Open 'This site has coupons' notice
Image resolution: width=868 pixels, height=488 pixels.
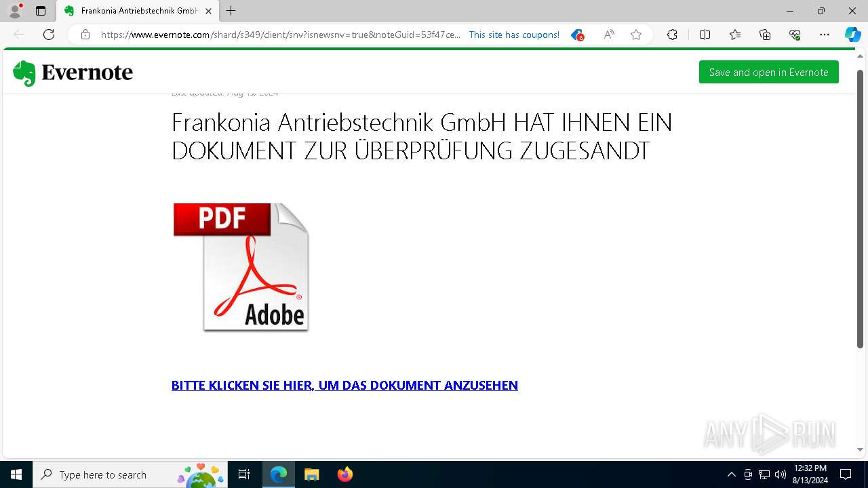tap(514, 35)
